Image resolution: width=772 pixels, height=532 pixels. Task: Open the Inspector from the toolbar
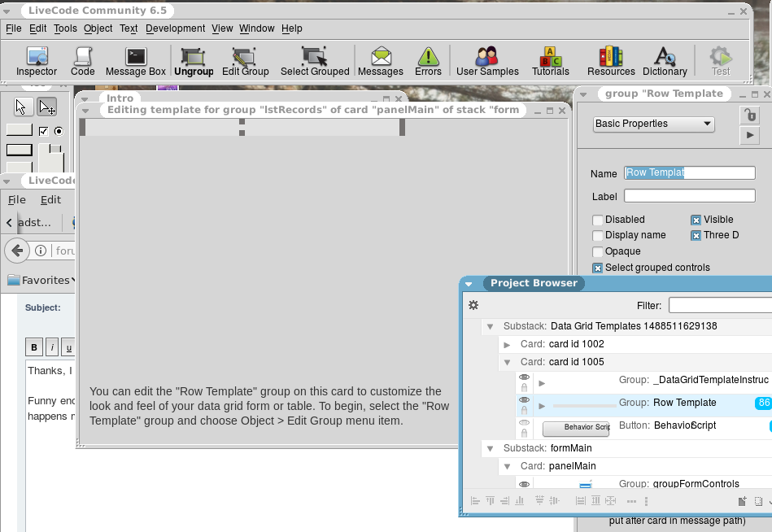pos(37,61)
